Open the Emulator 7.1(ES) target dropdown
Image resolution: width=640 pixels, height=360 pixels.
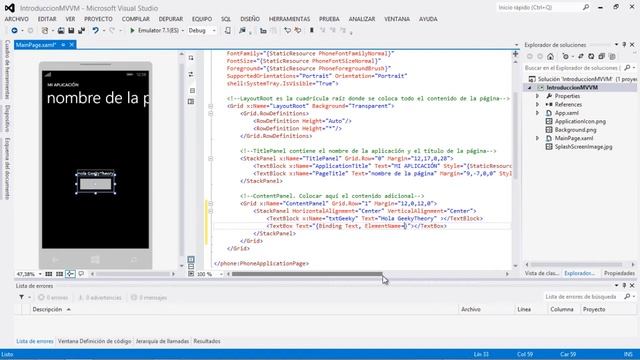pos(182,31)
